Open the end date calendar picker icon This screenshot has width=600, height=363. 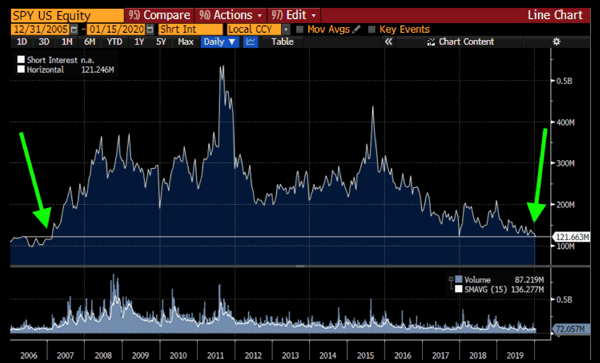[150, 29]
